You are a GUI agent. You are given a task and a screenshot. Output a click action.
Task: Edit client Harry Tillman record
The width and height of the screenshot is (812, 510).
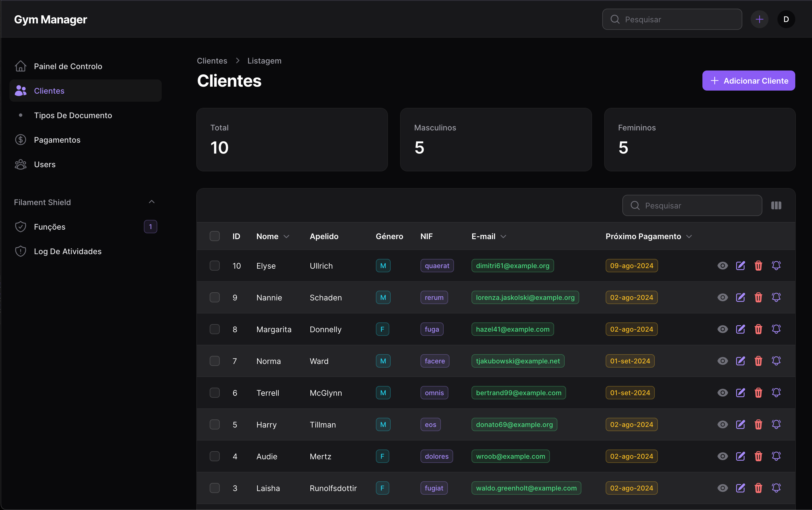point(740,424)
